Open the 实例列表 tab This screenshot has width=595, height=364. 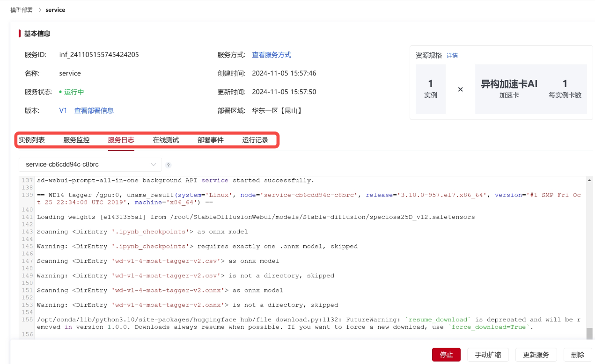click(32, 140)
